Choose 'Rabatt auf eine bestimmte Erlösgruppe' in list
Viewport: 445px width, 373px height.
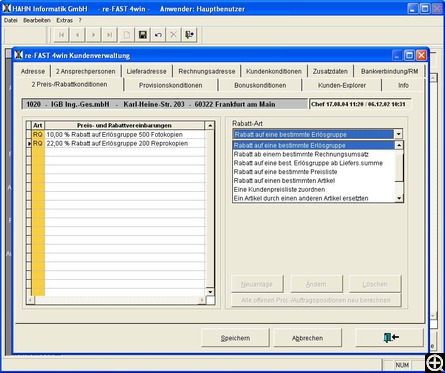tap(313, 145)
